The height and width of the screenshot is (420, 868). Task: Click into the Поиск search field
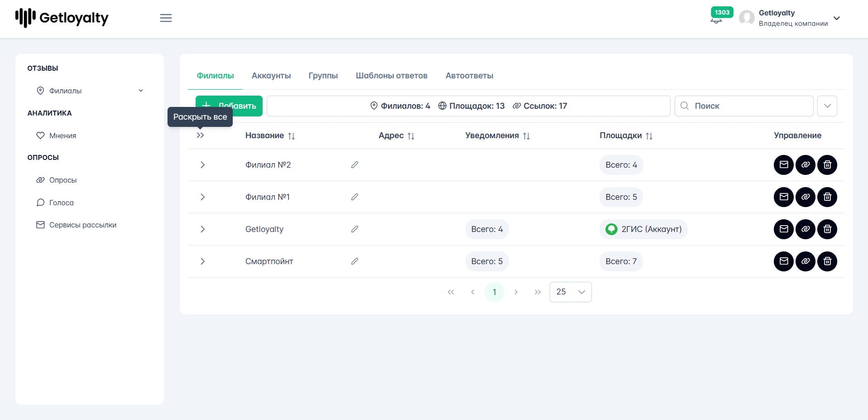click(744, 106)
